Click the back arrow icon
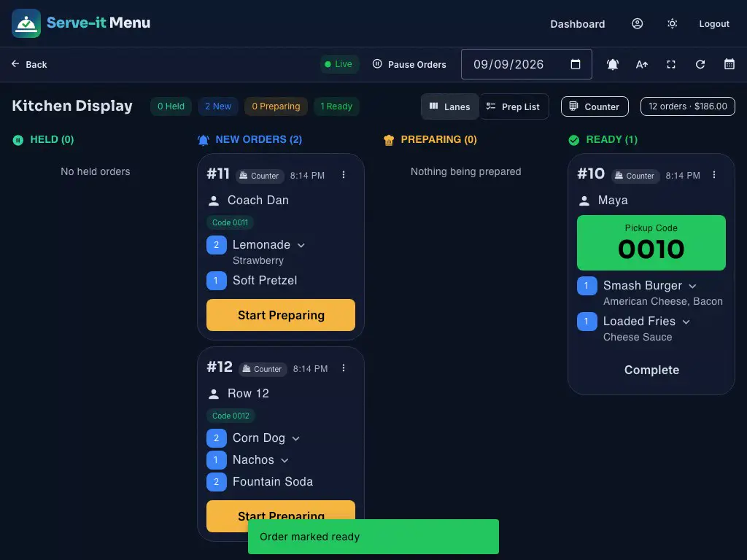The height and width of the screenshot is (560, 747). (15, 64)
